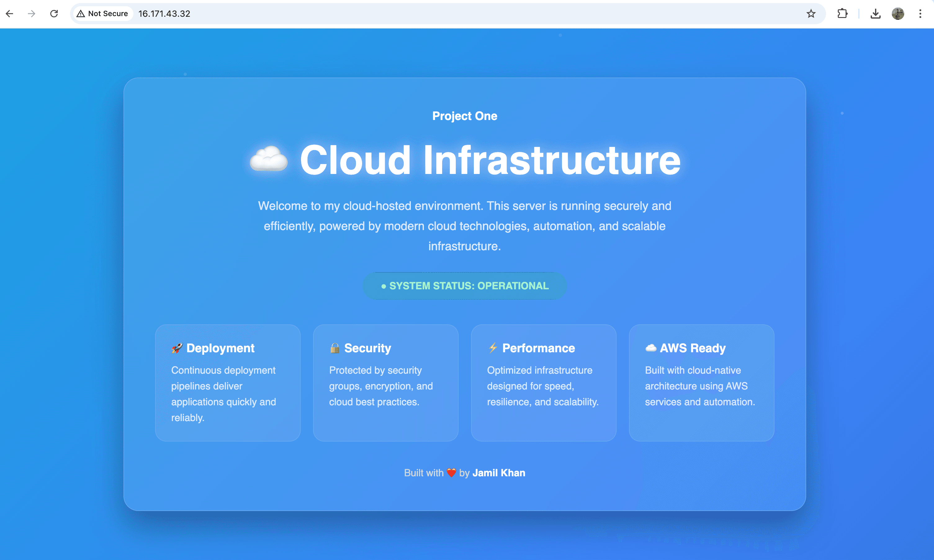Click the browser forward arrow
Viewport: 934px width, 560px height.
pos(32,14)
